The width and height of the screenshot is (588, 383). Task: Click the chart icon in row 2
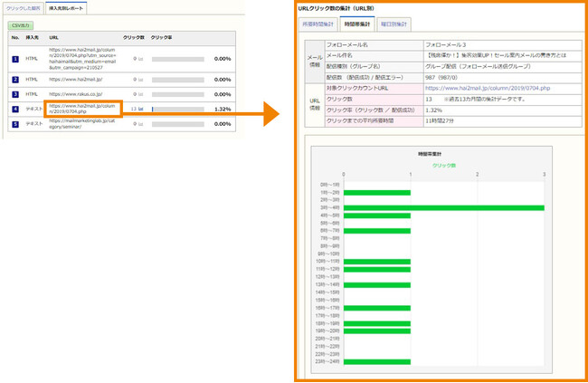(141, 80)
